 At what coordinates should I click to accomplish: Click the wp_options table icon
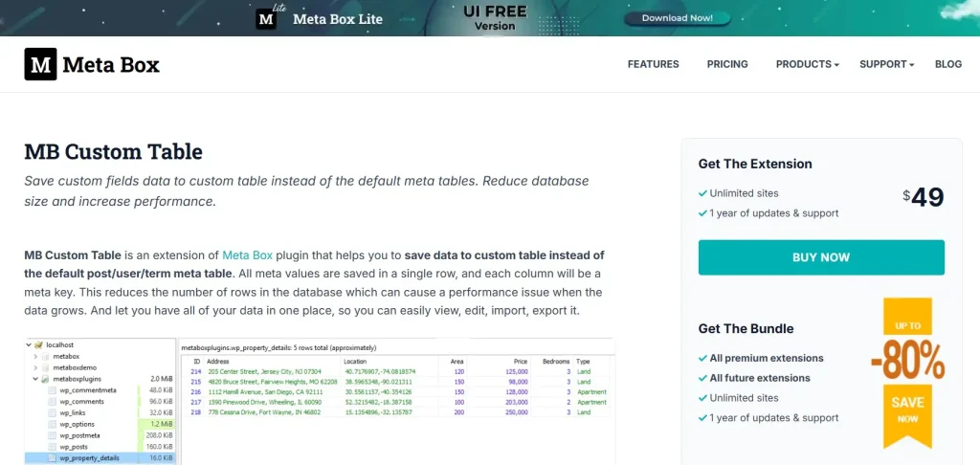53,425
